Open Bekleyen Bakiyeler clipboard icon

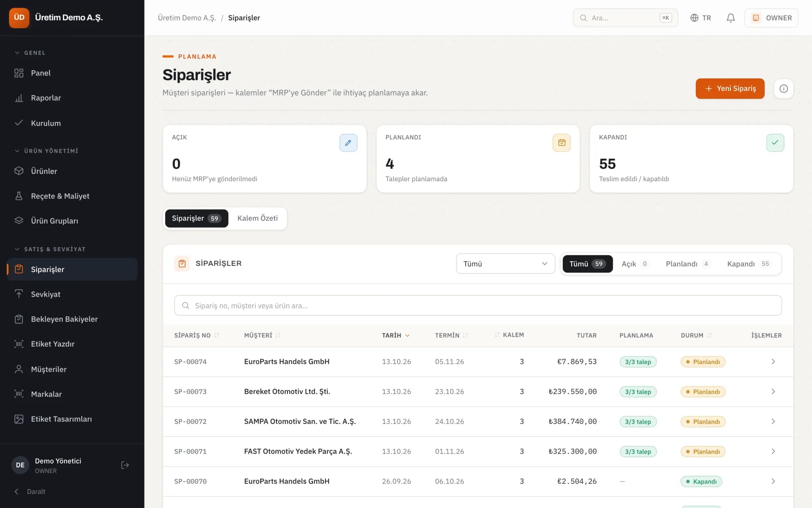pos(19,319)
